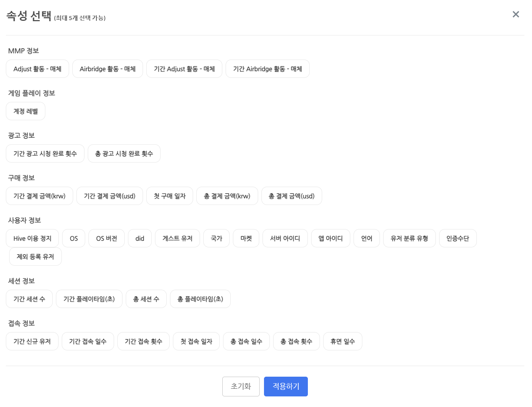Select the 기간 신규 유저 chip
532x407 pixels.
(x=32, y=341)
